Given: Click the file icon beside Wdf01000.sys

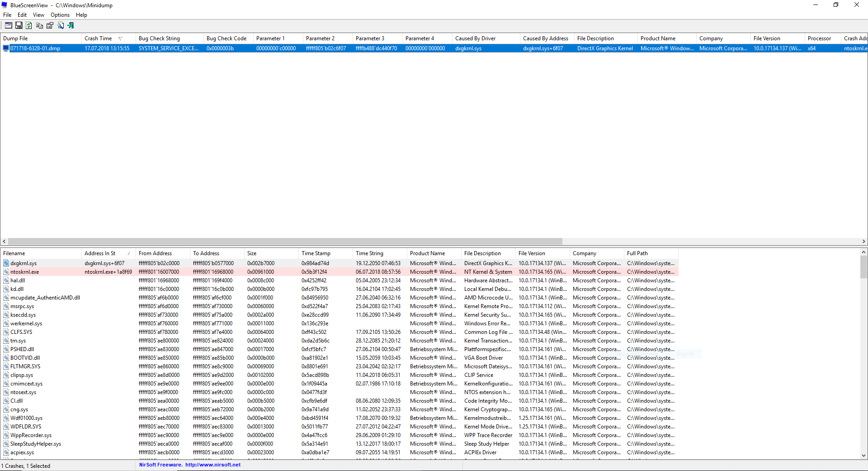Looking at the screenshot, I should (6, 418).
